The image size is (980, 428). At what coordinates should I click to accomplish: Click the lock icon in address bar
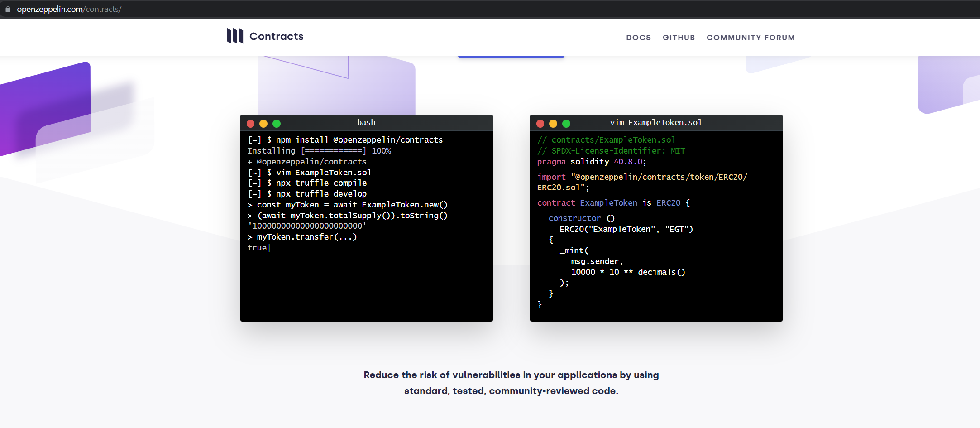pos(8,9)
